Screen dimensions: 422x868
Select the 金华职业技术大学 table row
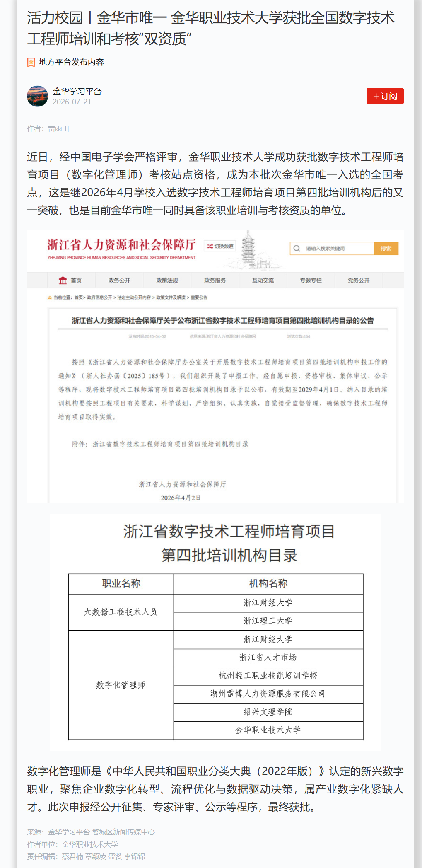(268, 730)
